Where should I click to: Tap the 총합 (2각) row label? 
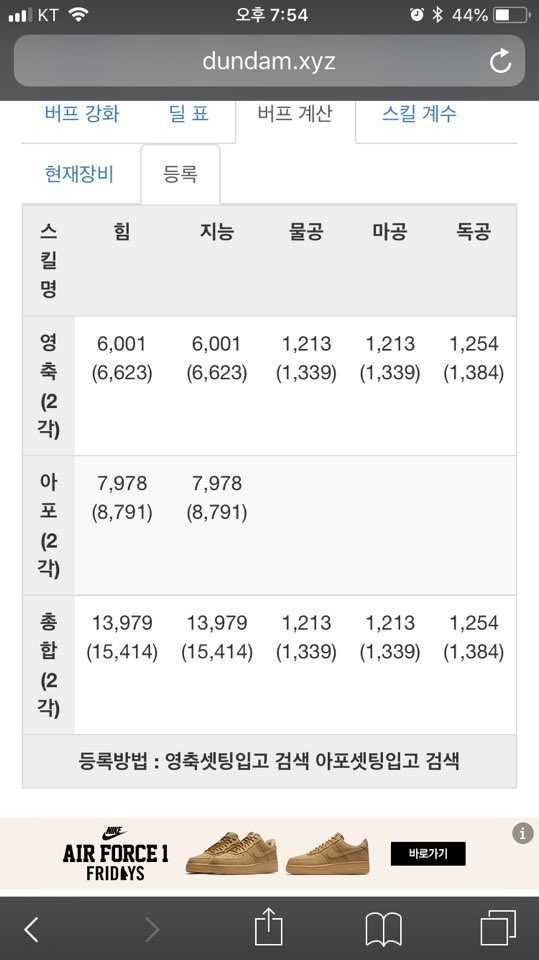[x=48, y=665]
